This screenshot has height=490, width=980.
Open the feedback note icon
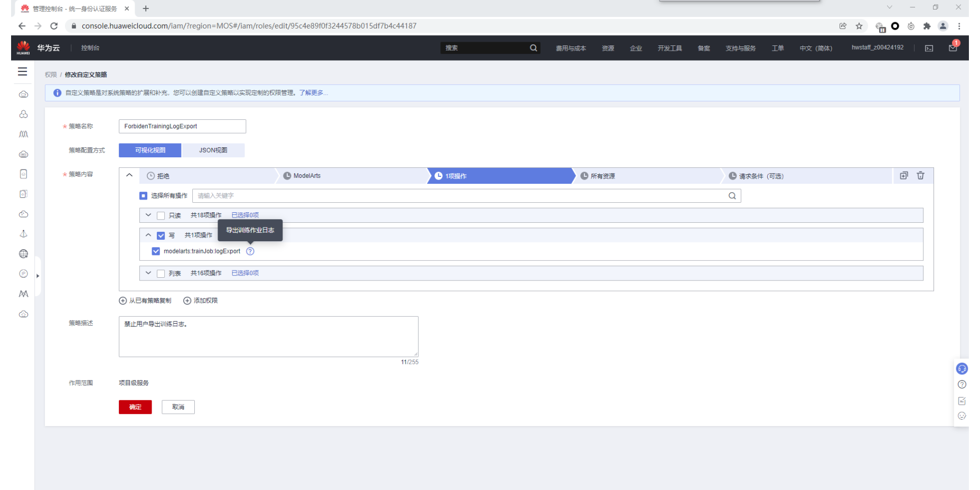point(962,401)
